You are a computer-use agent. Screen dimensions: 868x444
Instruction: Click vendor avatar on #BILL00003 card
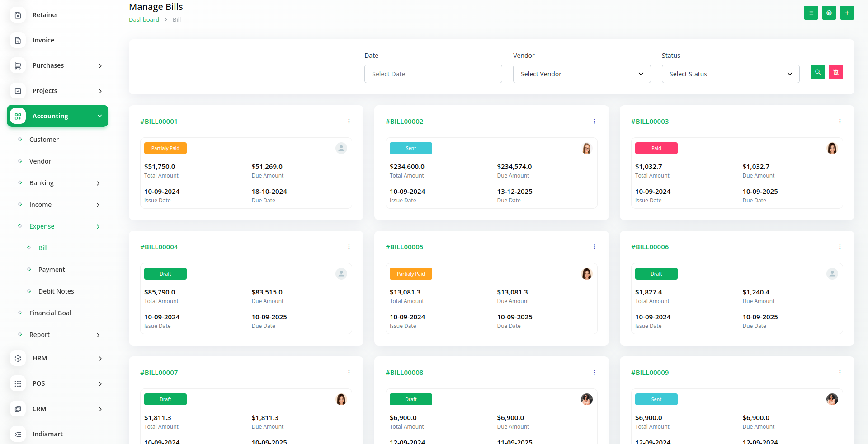[832, 149]
